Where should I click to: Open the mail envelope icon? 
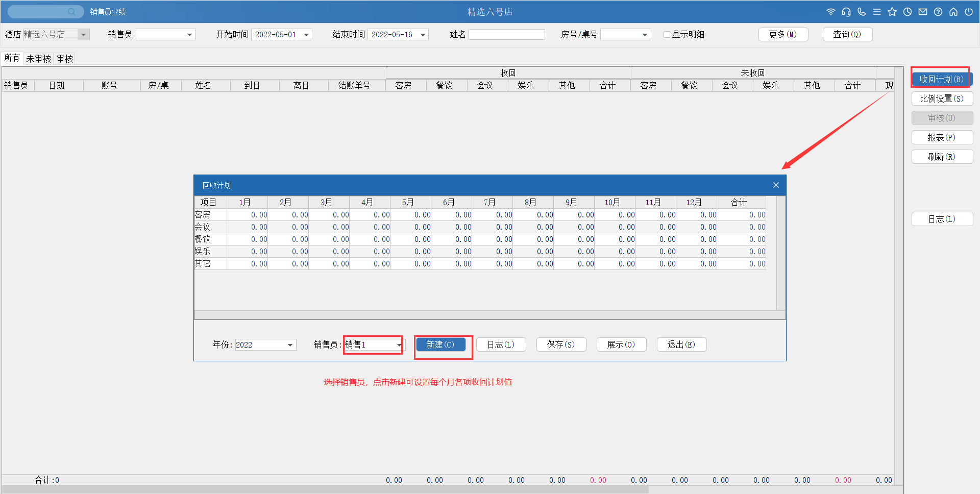[x=923, y=12]
